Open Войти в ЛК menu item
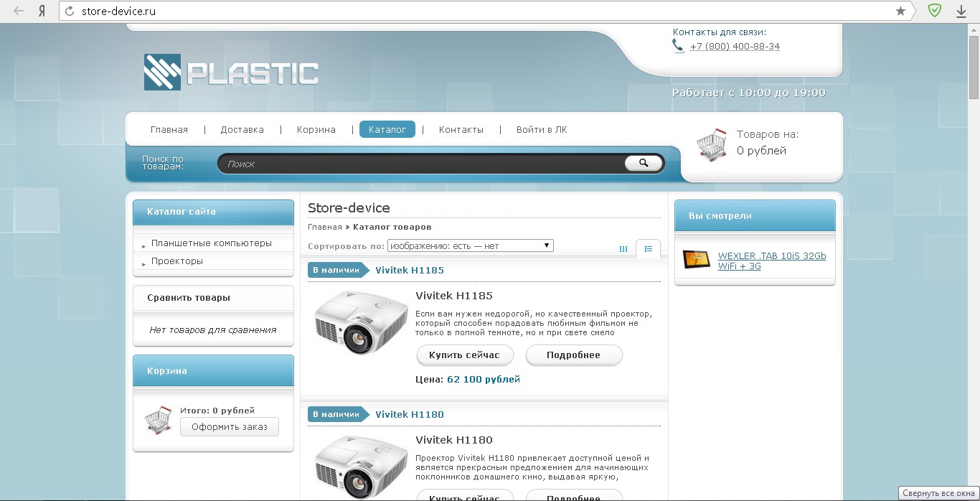This screenshot has height=501, width=980. tap(542, 130)
